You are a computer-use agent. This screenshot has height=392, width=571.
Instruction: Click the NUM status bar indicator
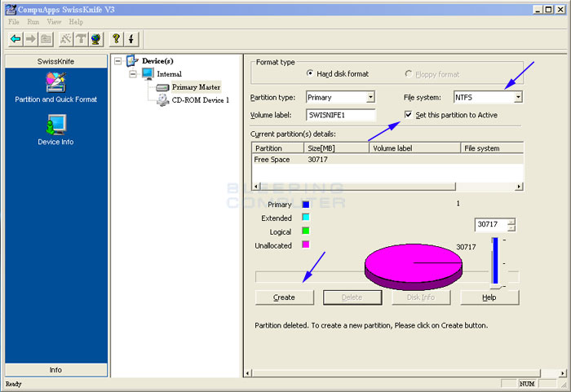click(527, 384)
